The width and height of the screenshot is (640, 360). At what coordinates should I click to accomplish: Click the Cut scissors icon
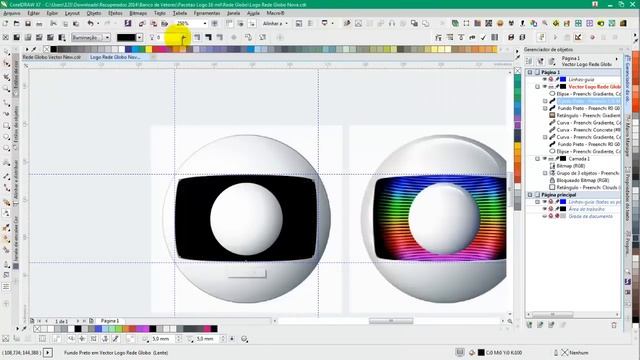(x=53, y=24)
